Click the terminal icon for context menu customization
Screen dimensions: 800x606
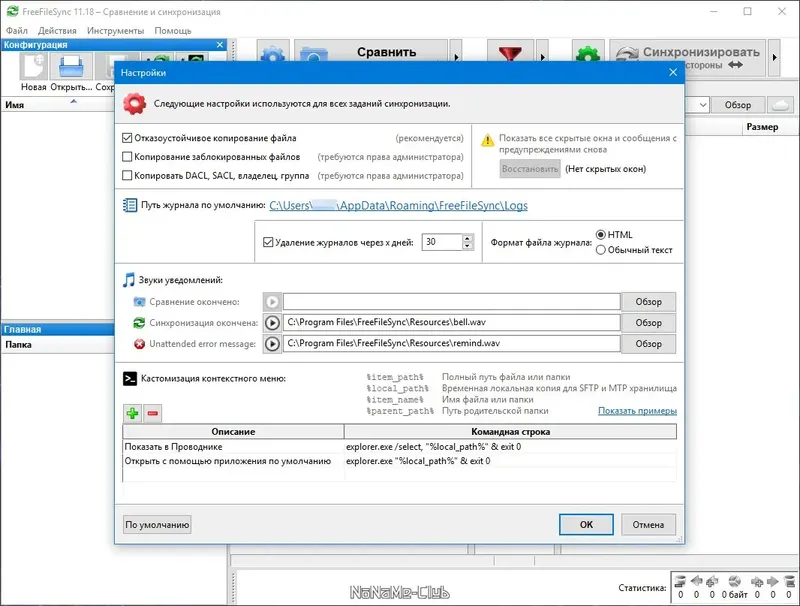coord(130,378)
